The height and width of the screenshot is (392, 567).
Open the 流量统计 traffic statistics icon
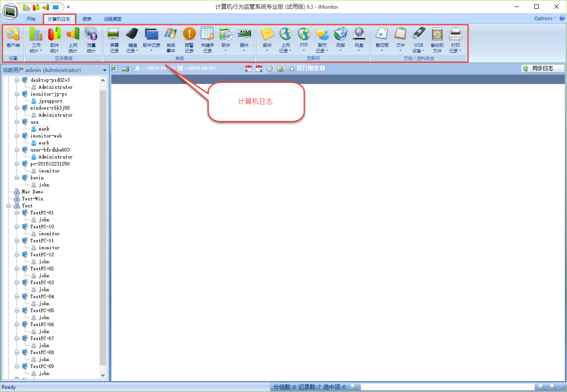click(x=91, y=40)
